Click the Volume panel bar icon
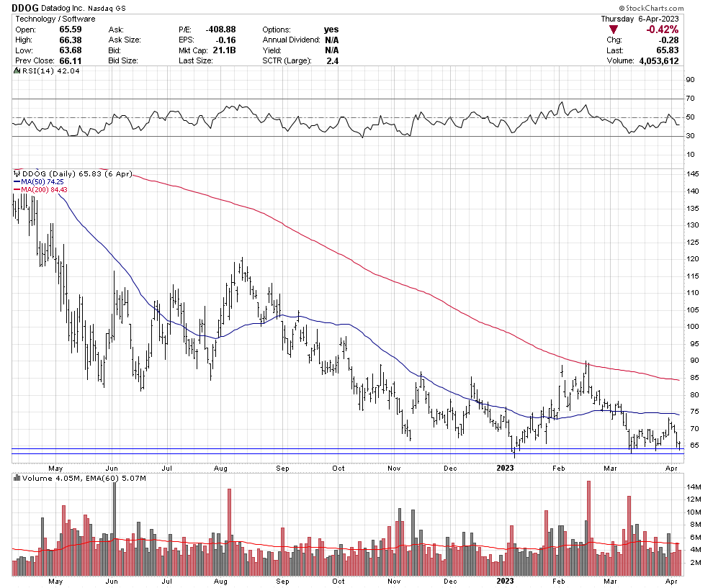Image resolution: width=713 pixels, height=588 pixels. tap(17, 478)
